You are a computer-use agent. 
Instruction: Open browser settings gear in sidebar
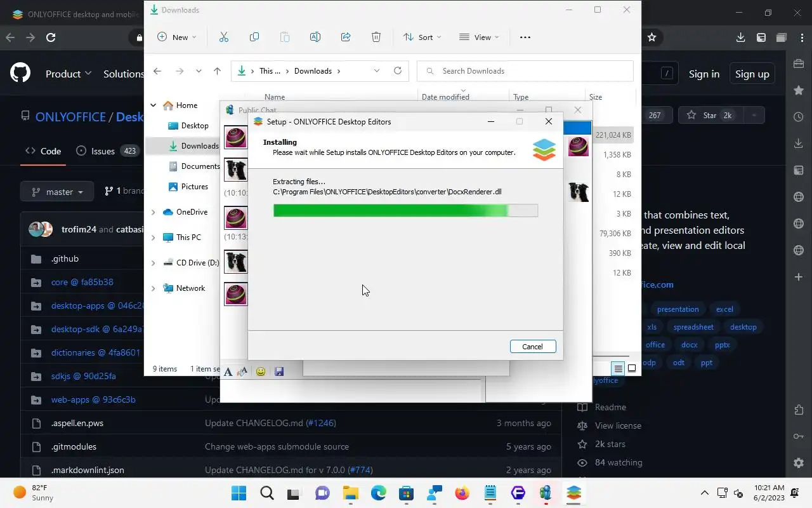coord(799,463)
